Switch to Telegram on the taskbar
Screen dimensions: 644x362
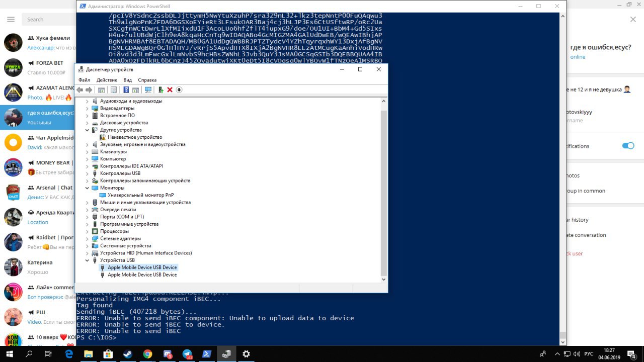tap(187, 354)
